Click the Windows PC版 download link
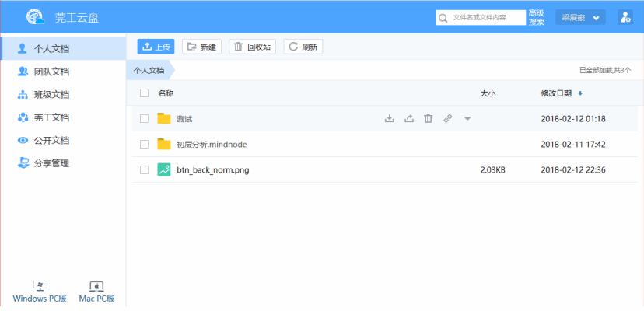Screen dimensions: 644x311 coord(40,299)
